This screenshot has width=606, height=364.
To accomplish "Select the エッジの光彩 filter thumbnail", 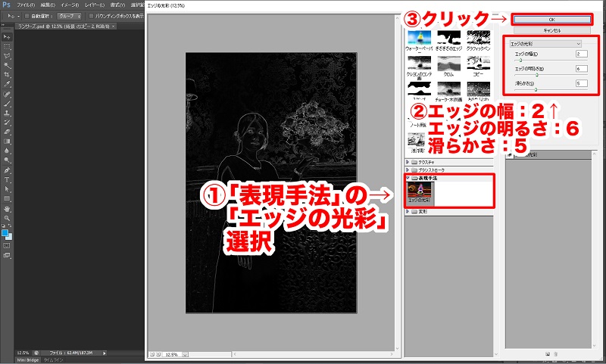I will [x=420, y=193].
